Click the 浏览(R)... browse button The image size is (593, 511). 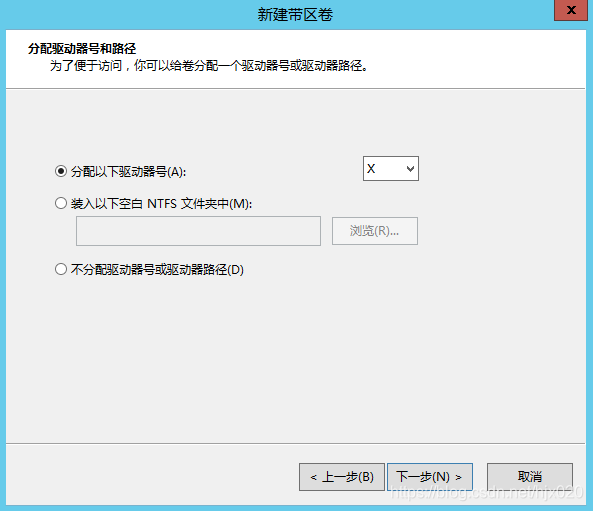click(375, 231)
